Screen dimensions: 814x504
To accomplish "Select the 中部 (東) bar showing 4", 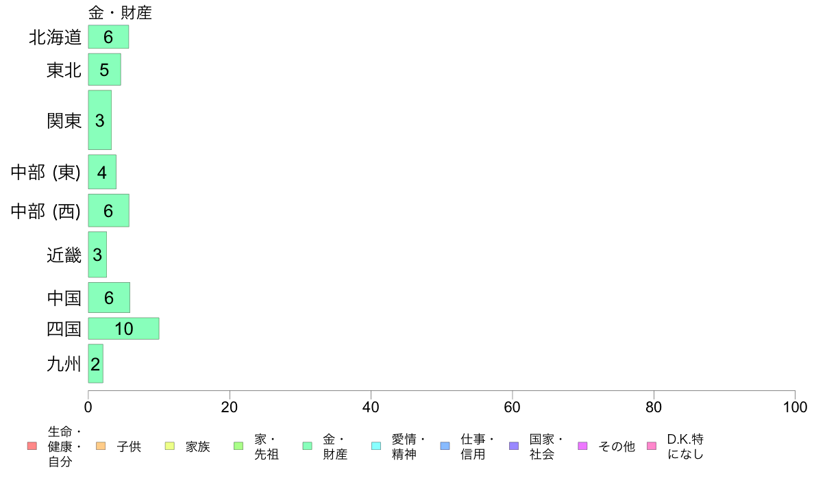I will [x=102, y=172].
